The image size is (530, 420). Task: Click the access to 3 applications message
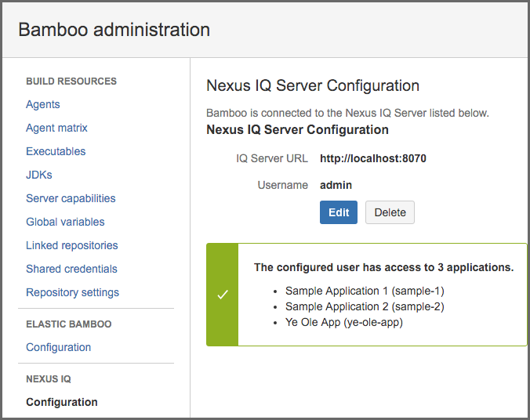pos(383,267)
